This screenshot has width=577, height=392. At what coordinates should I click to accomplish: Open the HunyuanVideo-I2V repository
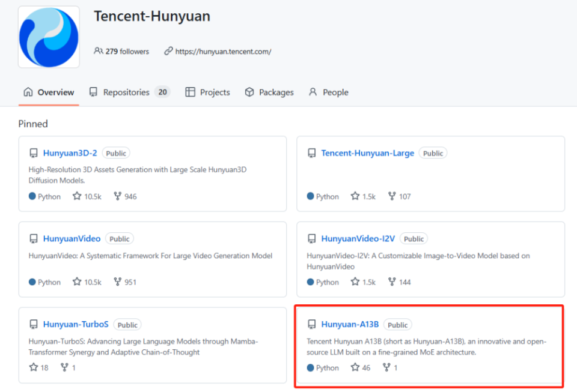click(x=358, y=239)
